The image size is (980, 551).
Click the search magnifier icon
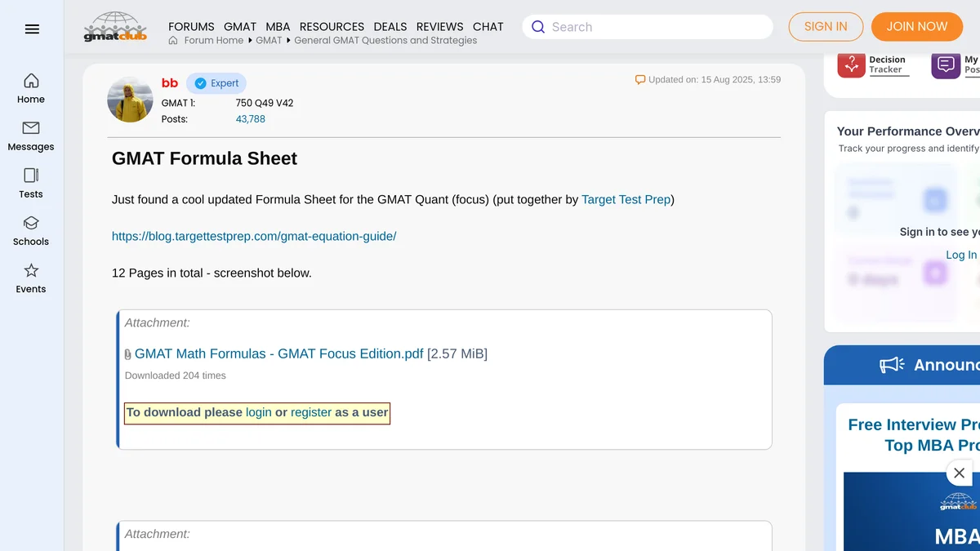(x=538, y=27)
